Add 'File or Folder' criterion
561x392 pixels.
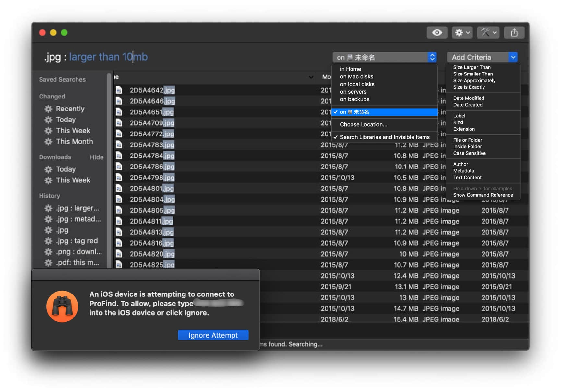(x=468, y=140)
